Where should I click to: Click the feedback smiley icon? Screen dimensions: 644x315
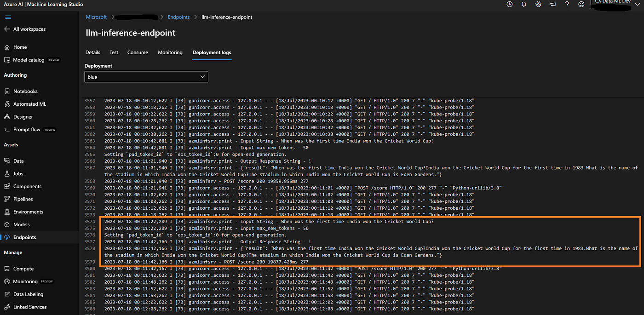click(581, 4)
